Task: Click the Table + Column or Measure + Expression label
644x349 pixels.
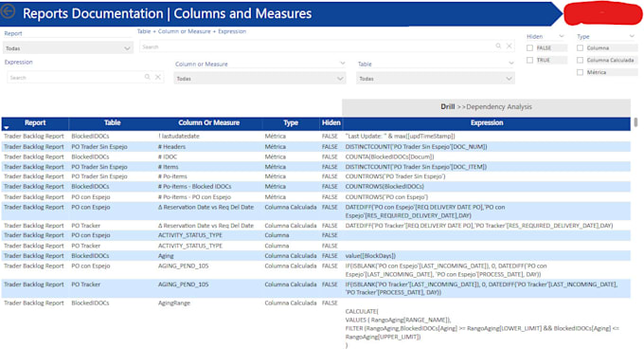Action: click(191, 31)
